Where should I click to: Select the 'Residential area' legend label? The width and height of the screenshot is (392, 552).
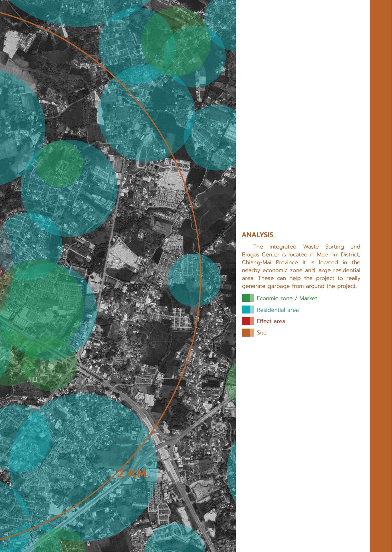(278, 310)
